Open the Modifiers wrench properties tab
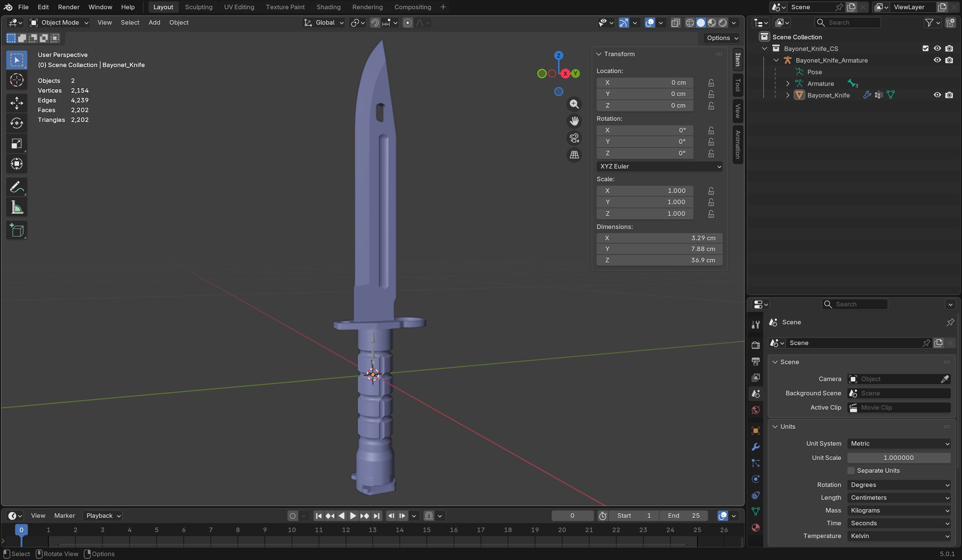Screen dimensions: 962x560 point(755,447)
